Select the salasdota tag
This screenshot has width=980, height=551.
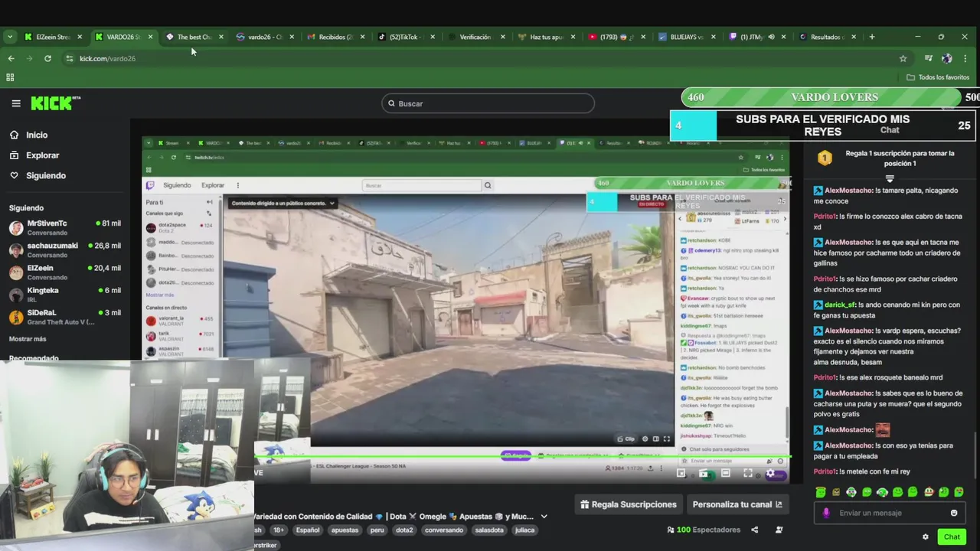click(x=489, y=530)
